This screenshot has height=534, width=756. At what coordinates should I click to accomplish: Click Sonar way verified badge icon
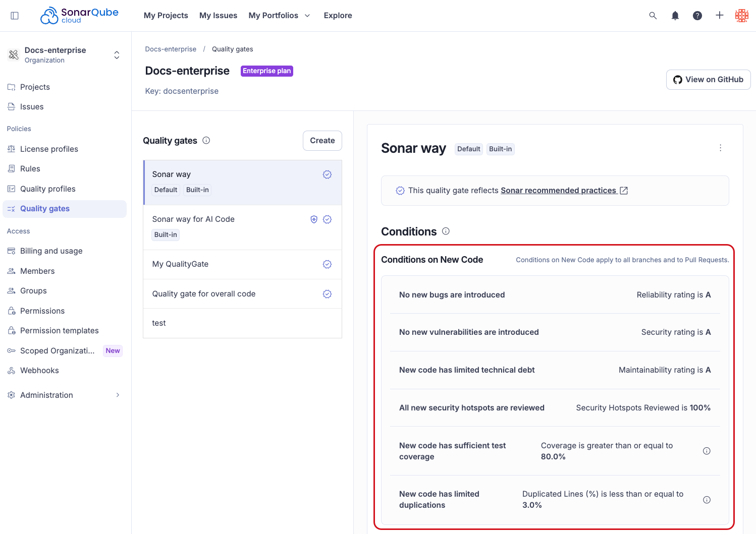(327, 174)
